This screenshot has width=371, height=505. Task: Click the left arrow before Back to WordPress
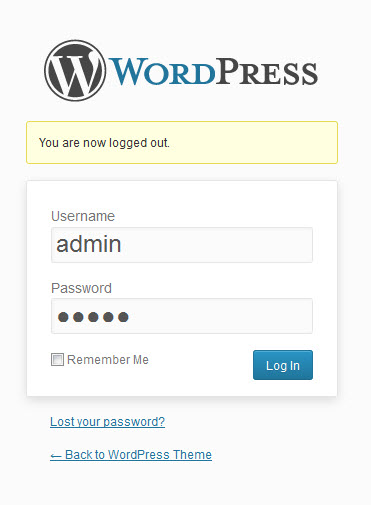56,455
